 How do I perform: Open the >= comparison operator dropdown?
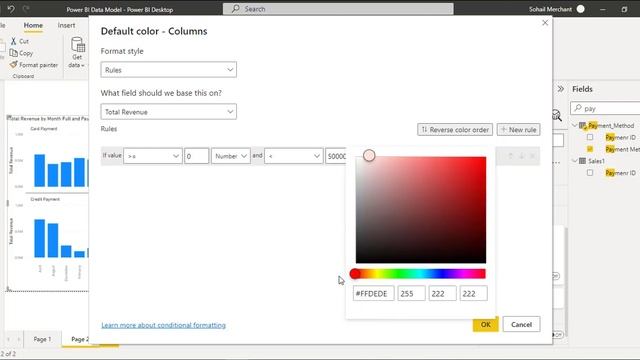(x=153, y=156)
